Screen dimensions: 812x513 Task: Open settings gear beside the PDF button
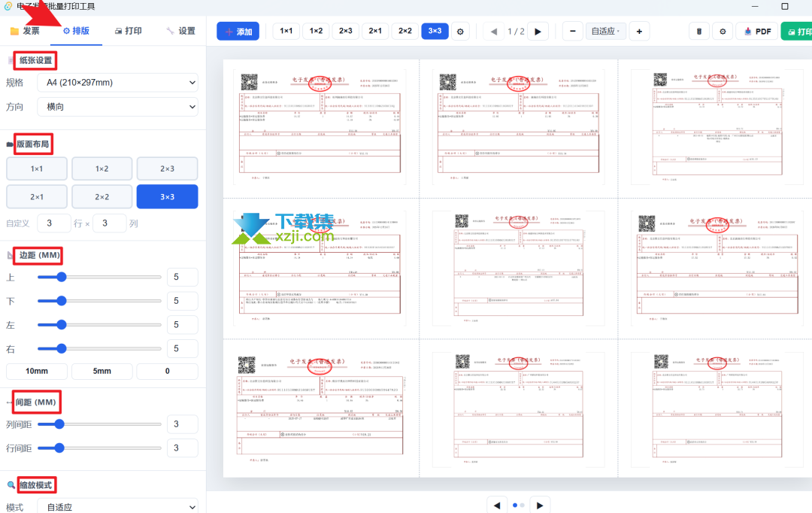pyautogui.click(x=723, y=31)
